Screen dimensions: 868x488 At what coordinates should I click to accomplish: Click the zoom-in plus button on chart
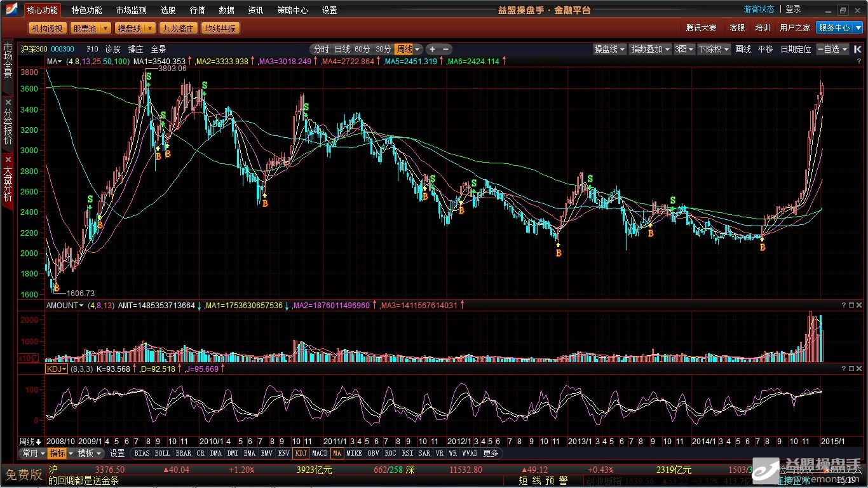(x=432, y=49)
